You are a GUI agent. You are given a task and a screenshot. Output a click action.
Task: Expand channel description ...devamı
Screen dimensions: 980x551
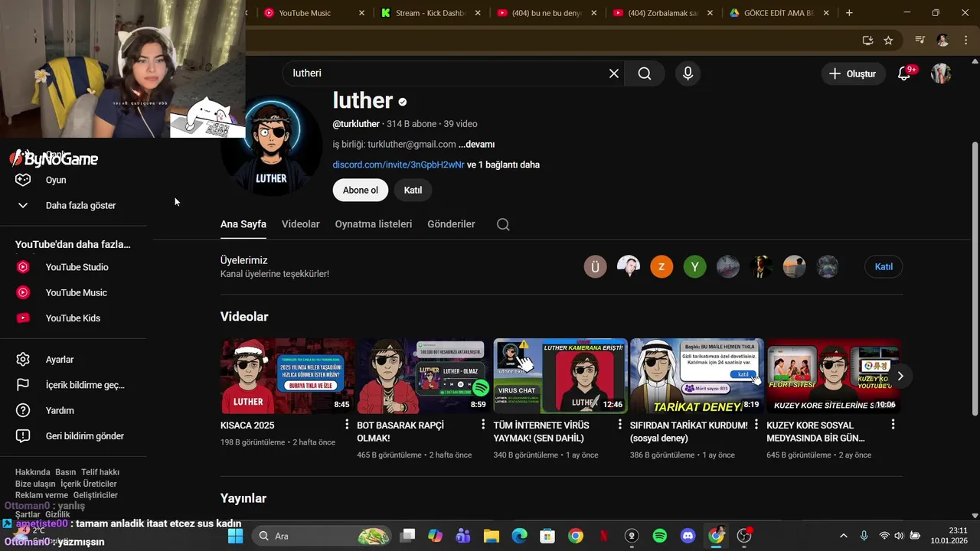coord(476,144)
